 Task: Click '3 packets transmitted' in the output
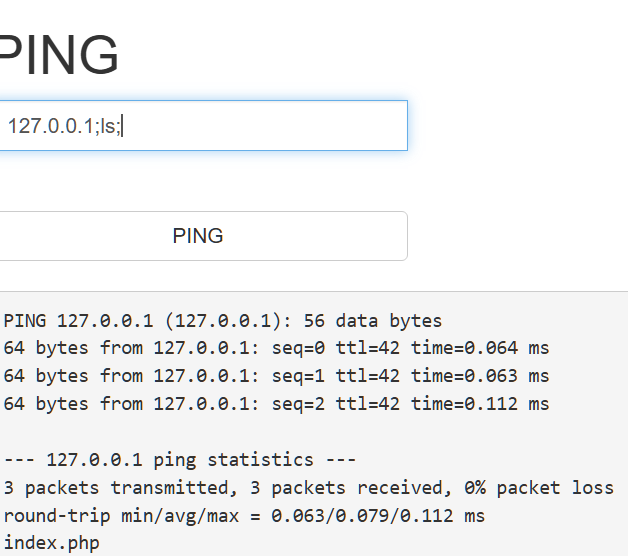(106, 488)
